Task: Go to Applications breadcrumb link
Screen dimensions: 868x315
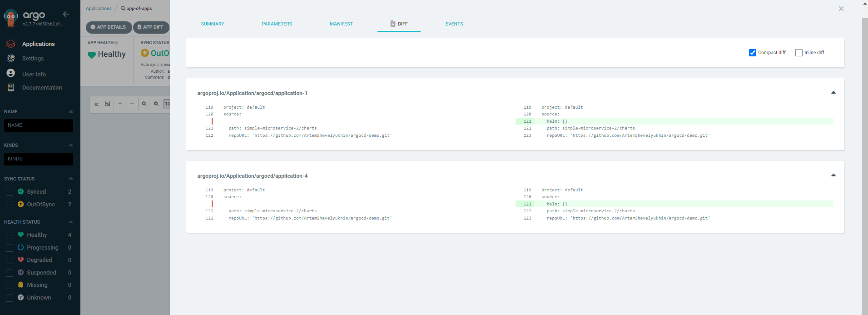Action: click(99, 9)
